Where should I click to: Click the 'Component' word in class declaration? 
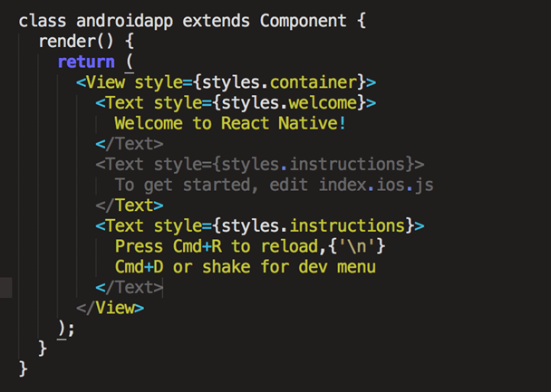(x=304, y=21)
